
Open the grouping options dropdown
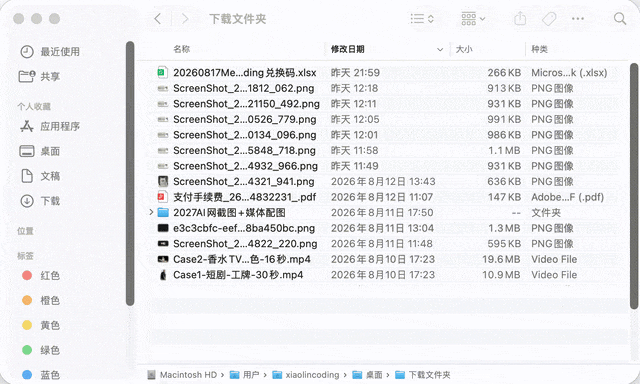(473, 19)
